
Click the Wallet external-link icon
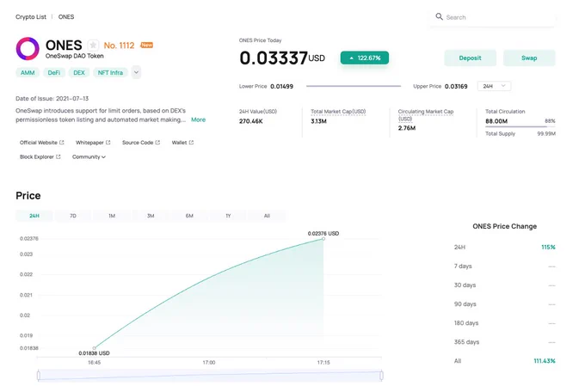click(191, 143)
